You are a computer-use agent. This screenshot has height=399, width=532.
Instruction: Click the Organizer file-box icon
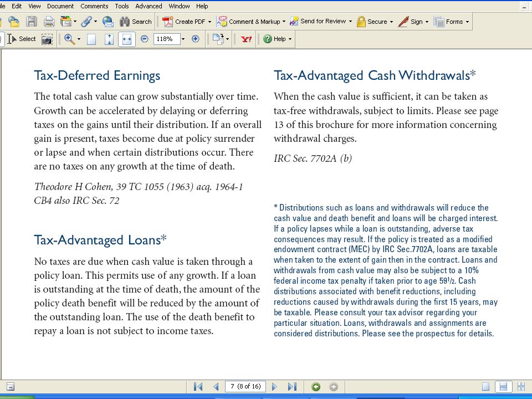66,22
